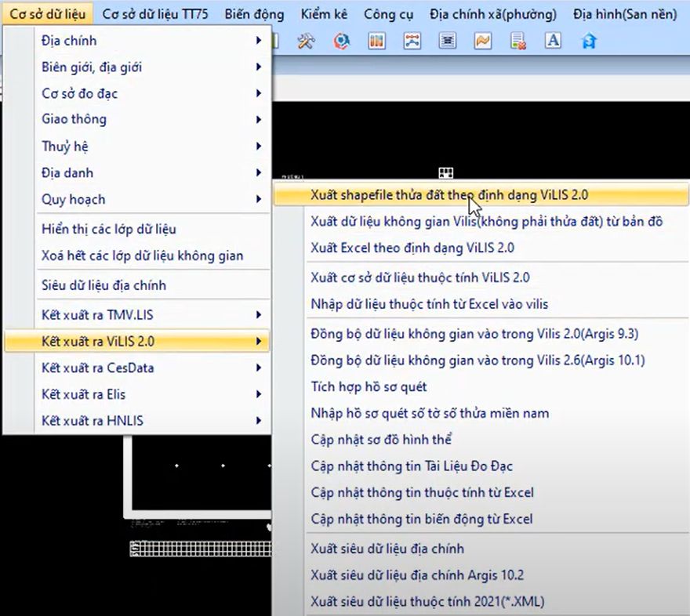
Task: Open the Biến động menu
Action: click(x=253, y=13)
